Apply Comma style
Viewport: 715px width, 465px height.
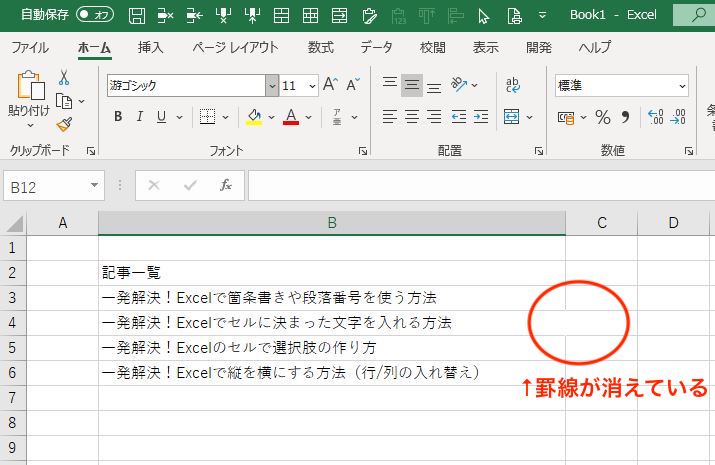pos(625,117)
